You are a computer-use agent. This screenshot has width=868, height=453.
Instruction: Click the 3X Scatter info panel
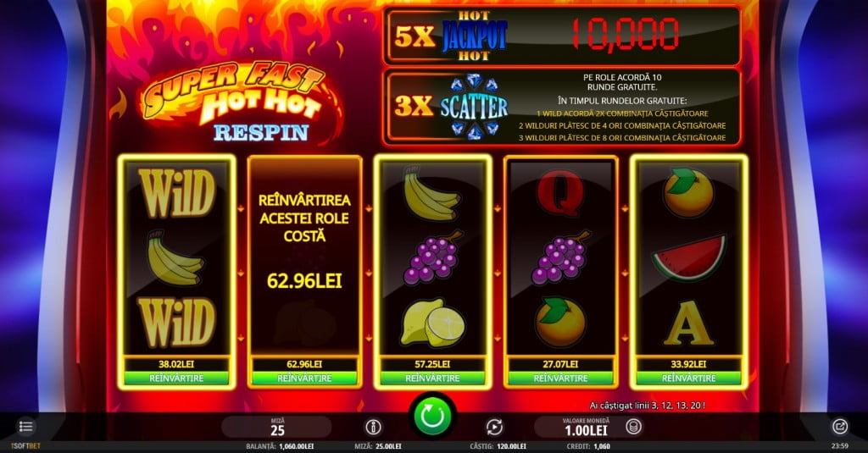click(562, 108)
